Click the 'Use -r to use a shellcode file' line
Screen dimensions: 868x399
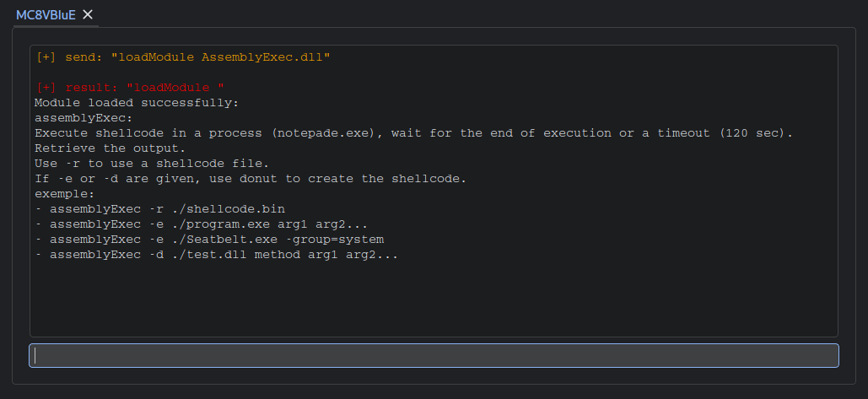152,164
